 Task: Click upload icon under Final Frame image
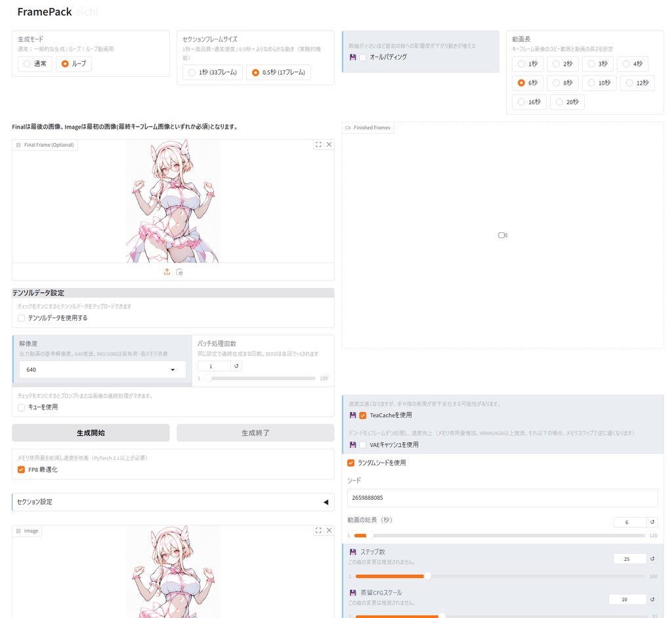[x=167, y=272]
